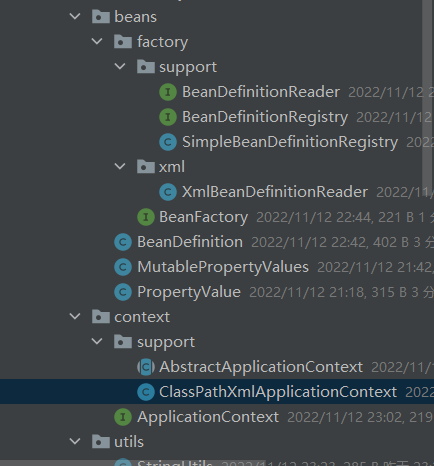Collapse the utils folder chevron

click(75, 441)
